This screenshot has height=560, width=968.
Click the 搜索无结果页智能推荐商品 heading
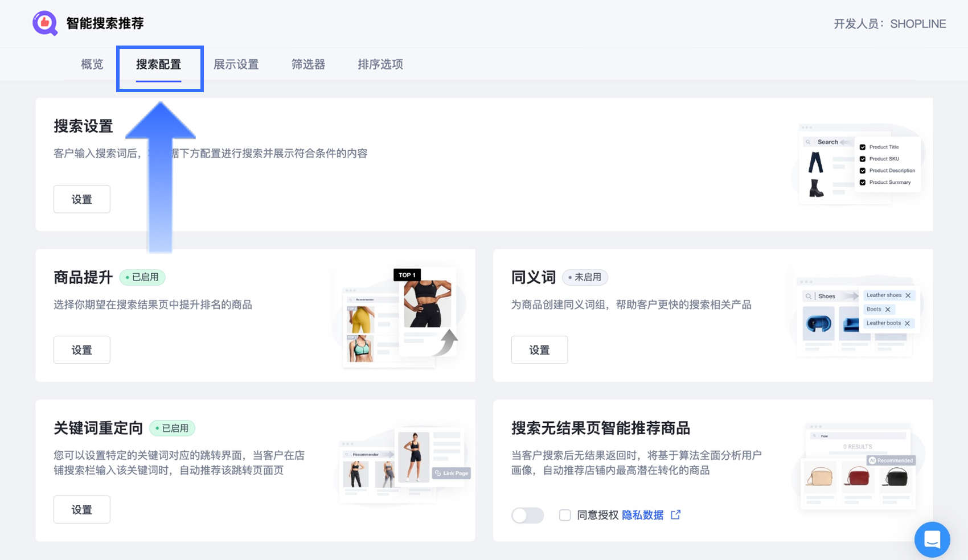(x=601, y=428)
